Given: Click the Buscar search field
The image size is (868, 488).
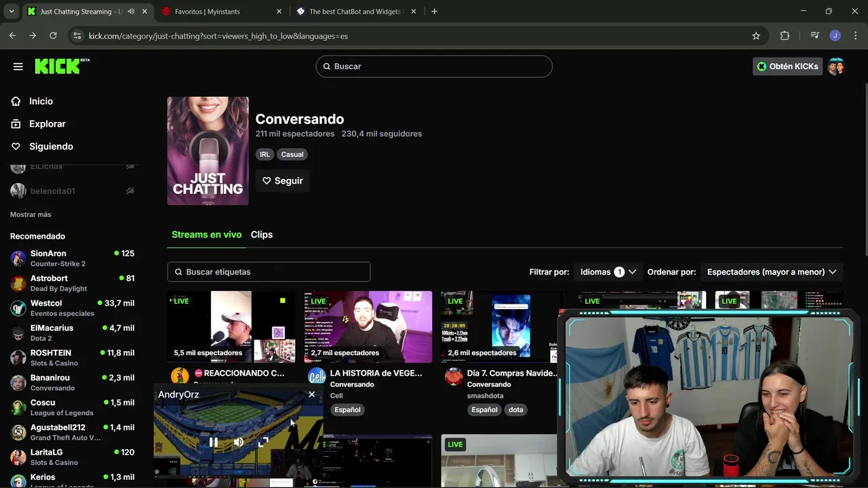Looking at the screenshot, I should tap(434, 66).
